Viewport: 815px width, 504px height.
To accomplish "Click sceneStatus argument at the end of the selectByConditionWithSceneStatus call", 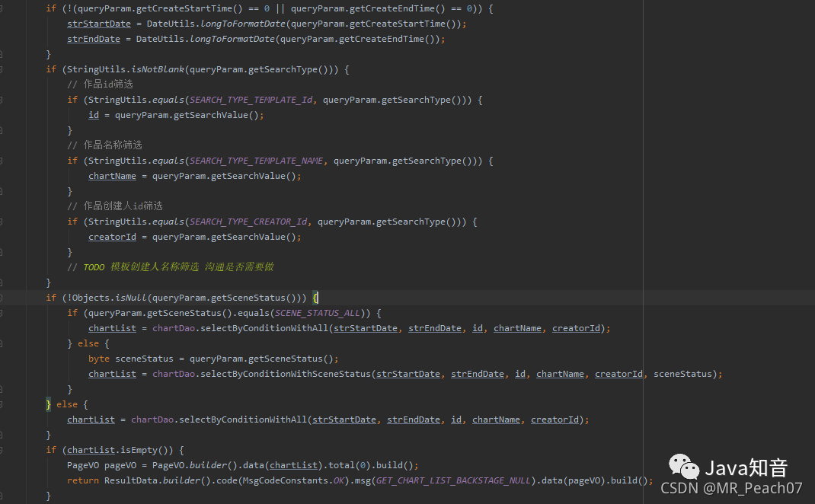I will tap(682, 374).
